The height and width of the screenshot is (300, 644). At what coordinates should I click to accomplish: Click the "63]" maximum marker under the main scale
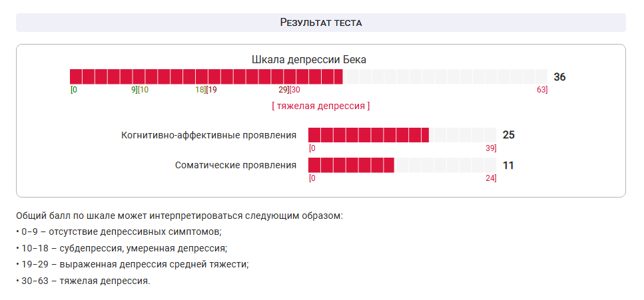[x=541, y=90]
